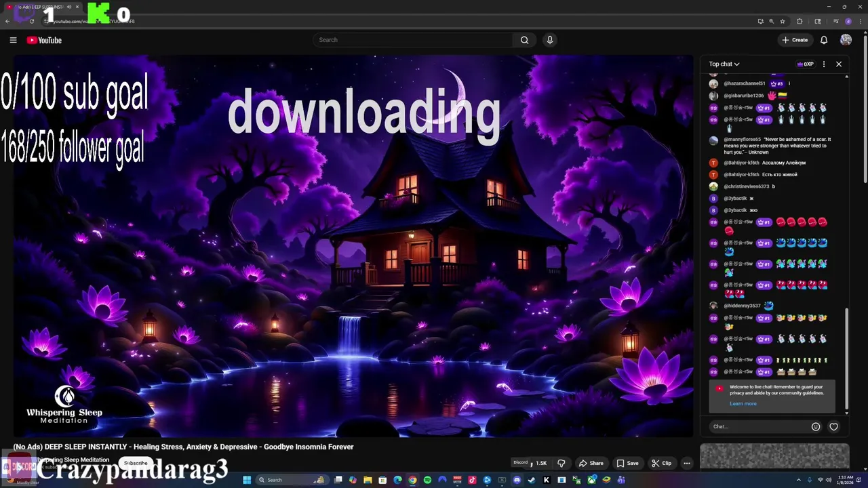Open the account avatar menu
The height and width of the screenshot is (488, 868).
point(846,40)
